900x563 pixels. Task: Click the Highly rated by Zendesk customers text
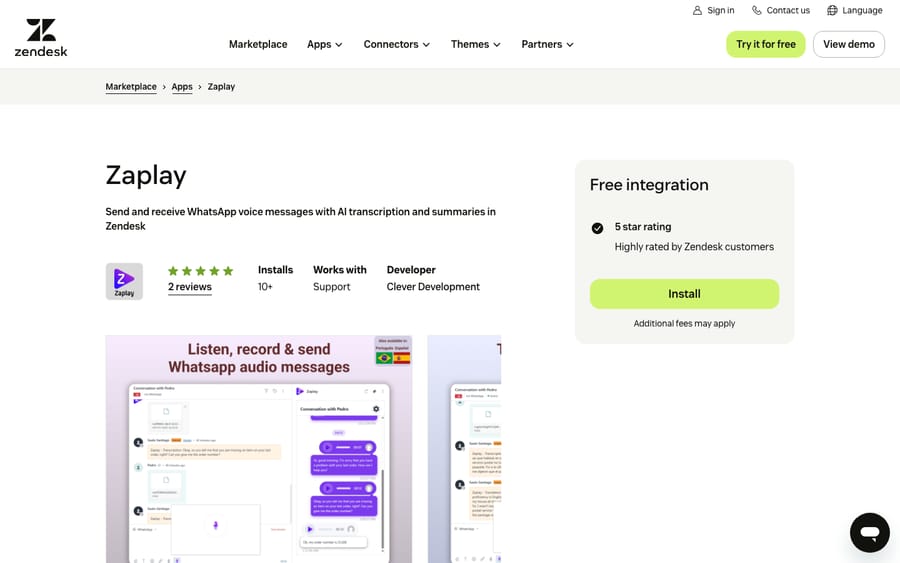point(694,247)
